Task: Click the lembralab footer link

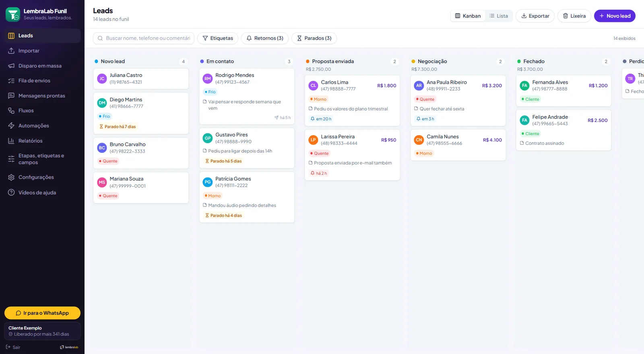Action: point(69,347)
